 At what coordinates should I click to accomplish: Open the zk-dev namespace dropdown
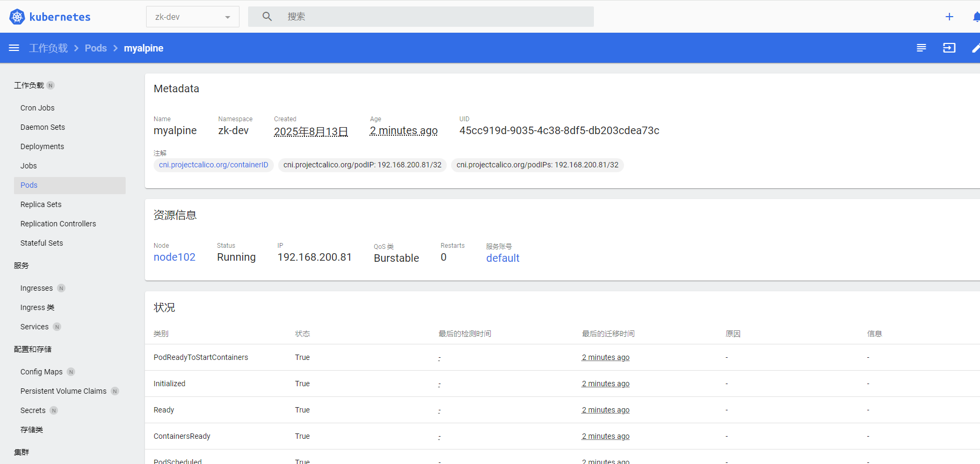(192, 17)
